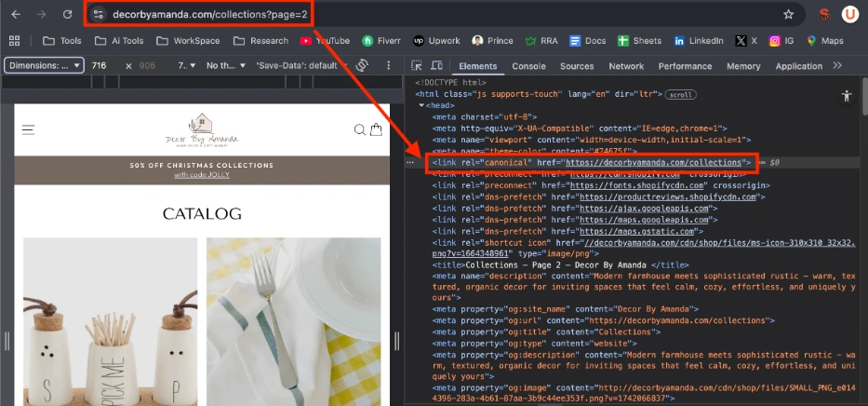Reload the page with the refresh button
The height and width of the screenshot is (406, 868).
pos(67,15)
